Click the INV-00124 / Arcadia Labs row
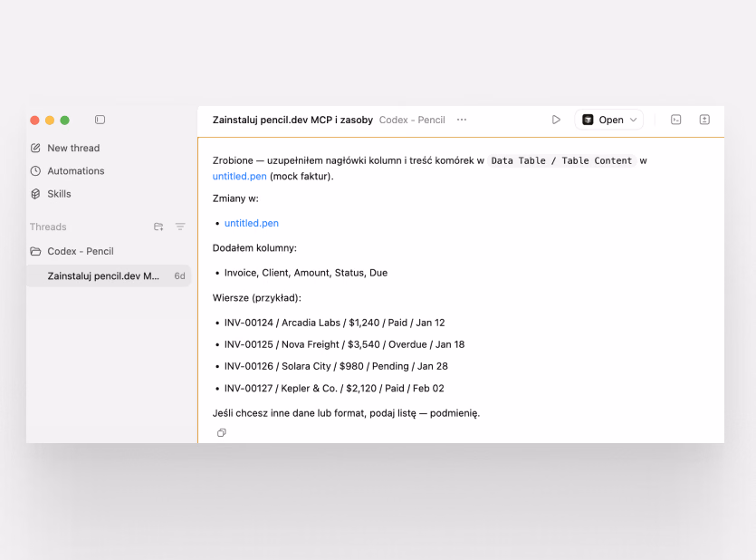Viewport: 756px width, 560px height. coord(335,323)
